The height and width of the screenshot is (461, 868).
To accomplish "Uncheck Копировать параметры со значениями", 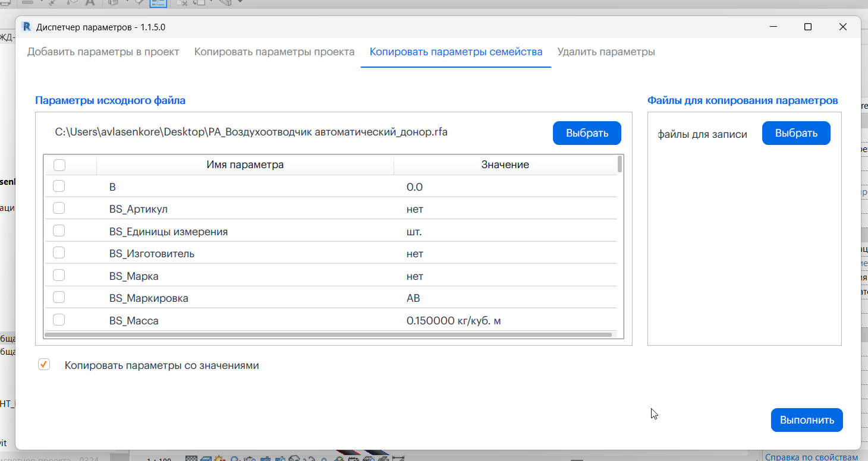I will [x=44, y=365].
